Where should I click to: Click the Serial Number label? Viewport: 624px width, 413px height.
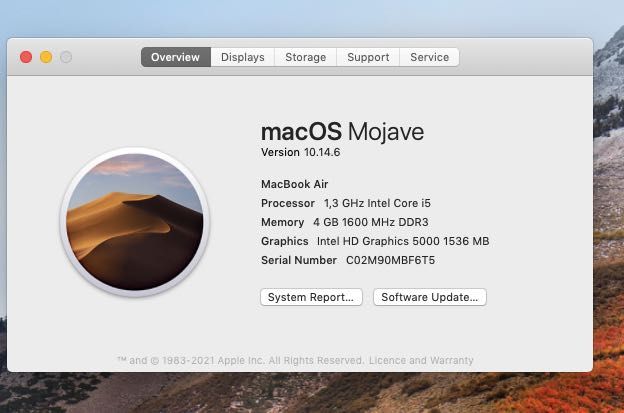[x=299, y=260]
